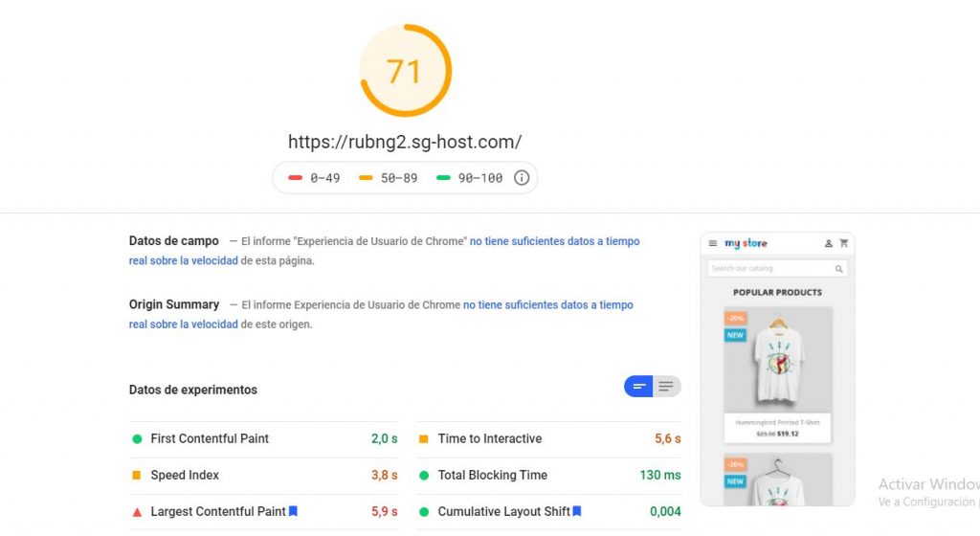Click red triangle icon for Largest Contentful Paint

(x=137, y=512)
